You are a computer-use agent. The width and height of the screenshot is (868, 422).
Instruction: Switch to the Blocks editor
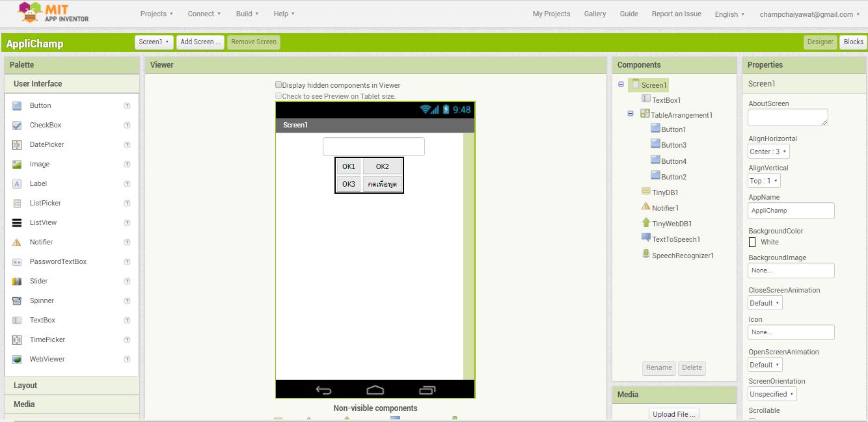point(853,42)
